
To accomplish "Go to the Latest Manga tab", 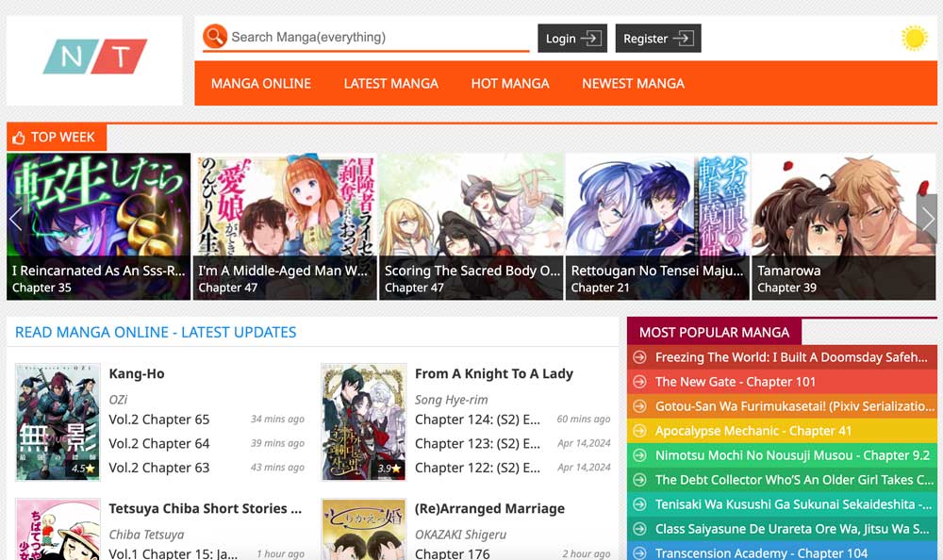I will pyautogui.click(x=390, y=83).
